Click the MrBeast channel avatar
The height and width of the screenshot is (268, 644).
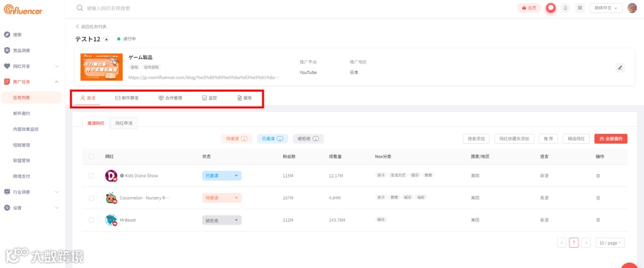click(111, 220)
